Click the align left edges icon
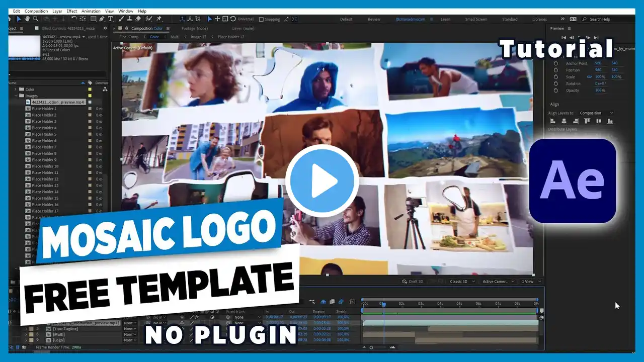The width and height of the screenshot is (644, 362). 552,121
